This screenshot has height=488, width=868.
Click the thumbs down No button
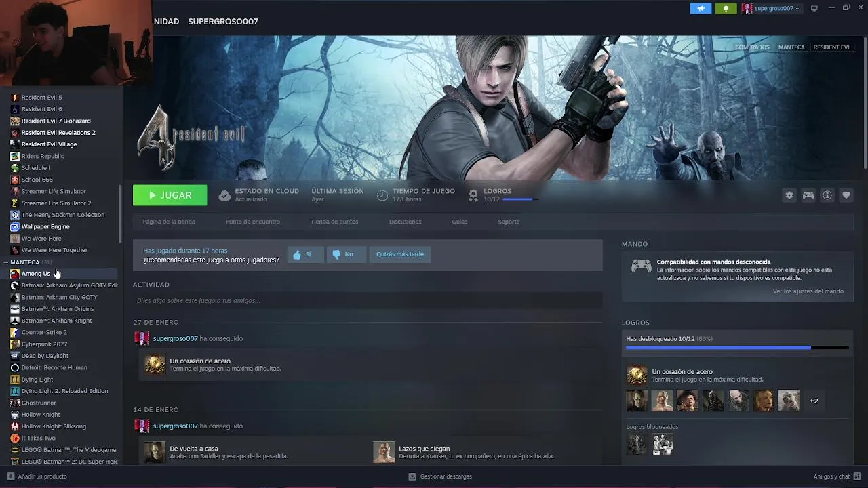(x=347, y=254)
